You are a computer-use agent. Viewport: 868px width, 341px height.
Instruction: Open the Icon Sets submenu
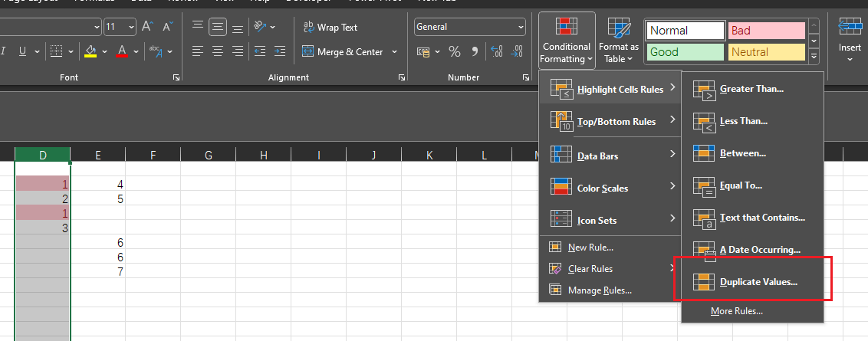(x=610, y=219)
